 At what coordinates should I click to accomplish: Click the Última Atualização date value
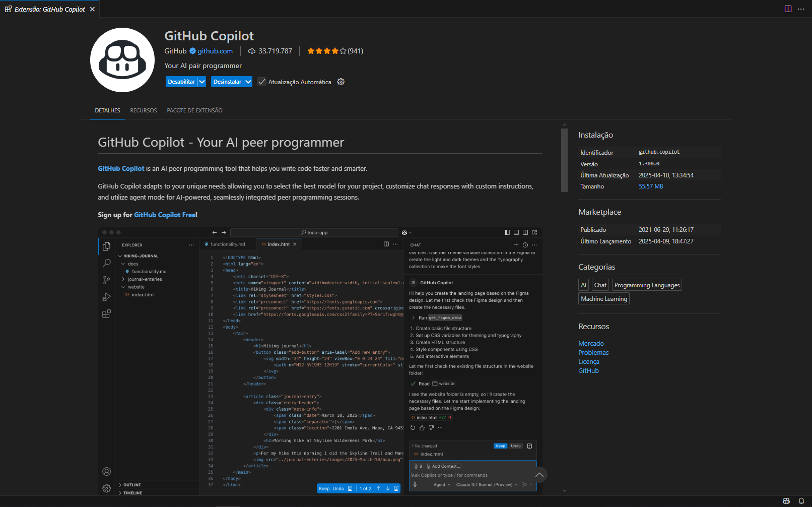666,175
